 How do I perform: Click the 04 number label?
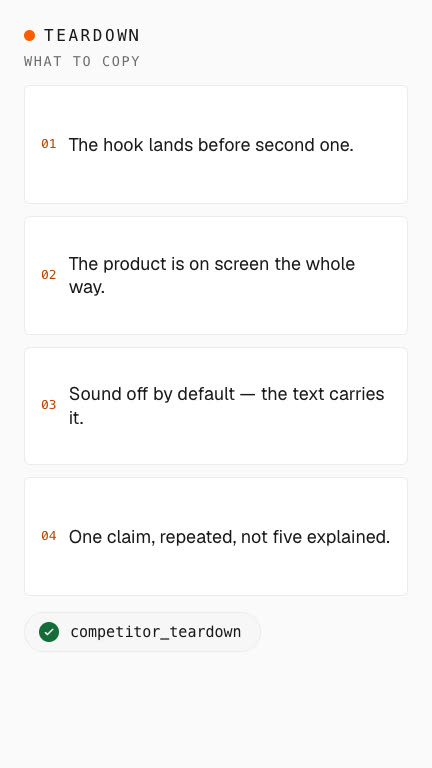(48, 536)
